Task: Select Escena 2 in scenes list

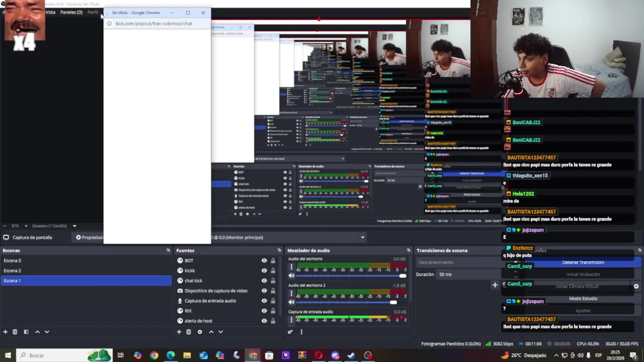Action: point(86,270)
